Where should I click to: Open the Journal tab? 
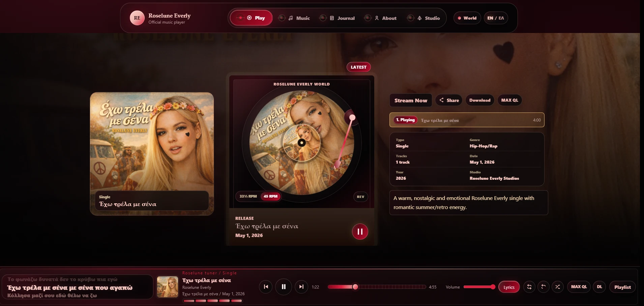[337, 18]
